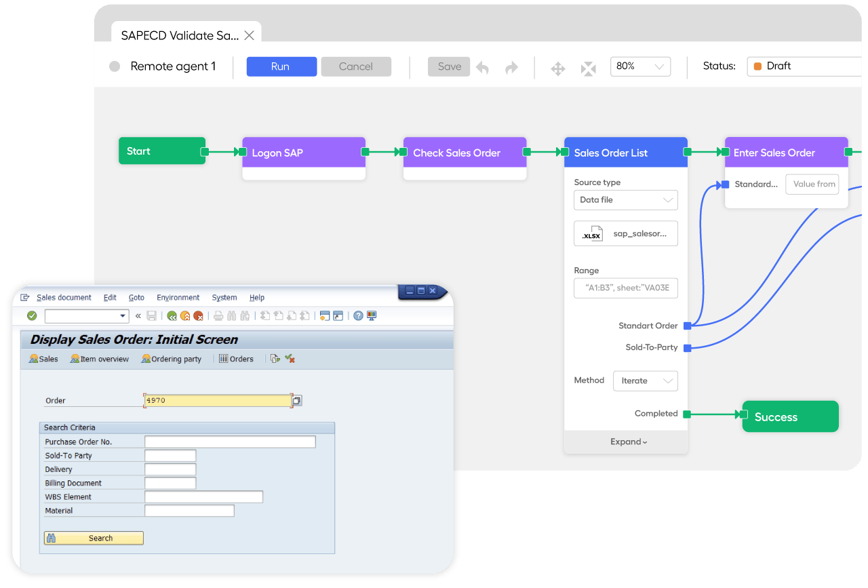Open the Source type Data file dropdown

click(625, 200)
